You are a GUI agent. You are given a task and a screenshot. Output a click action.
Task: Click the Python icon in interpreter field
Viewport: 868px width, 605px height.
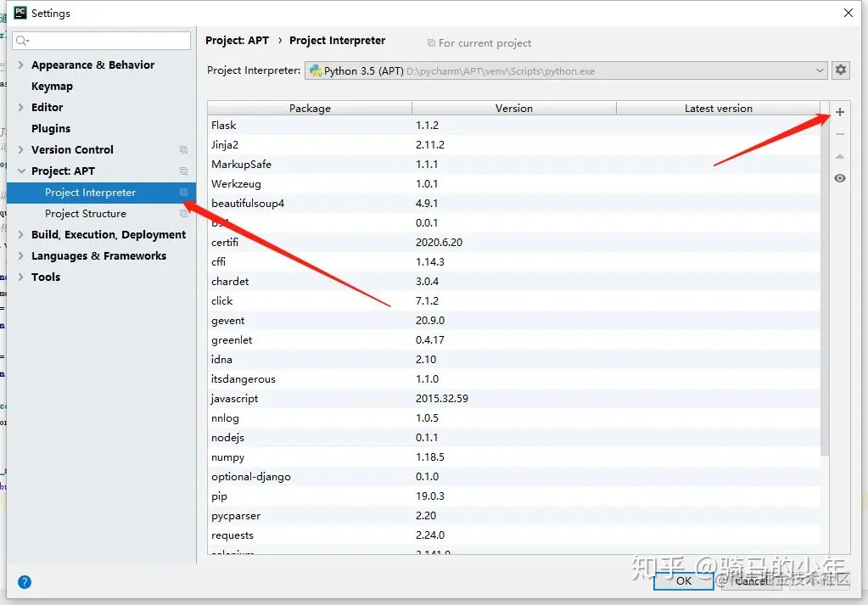tap(316, 70)
